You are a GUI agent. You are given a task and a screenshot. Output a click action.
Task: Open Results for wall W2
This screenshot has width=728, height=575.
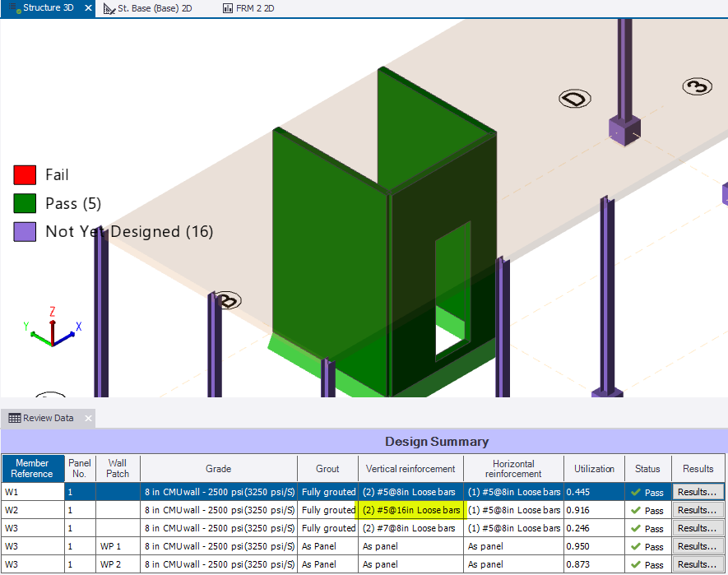(698, 510)
